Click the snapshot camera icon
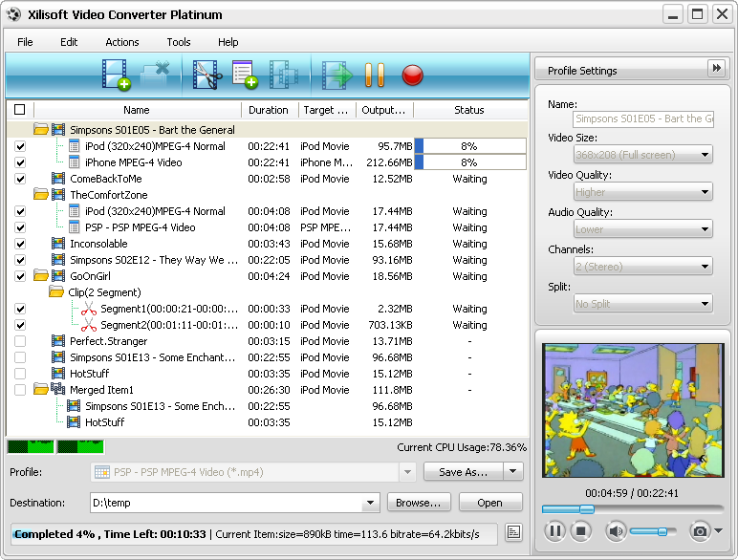Image resolution: width=738 pixels, height=560 pixels. coord(701,530)
